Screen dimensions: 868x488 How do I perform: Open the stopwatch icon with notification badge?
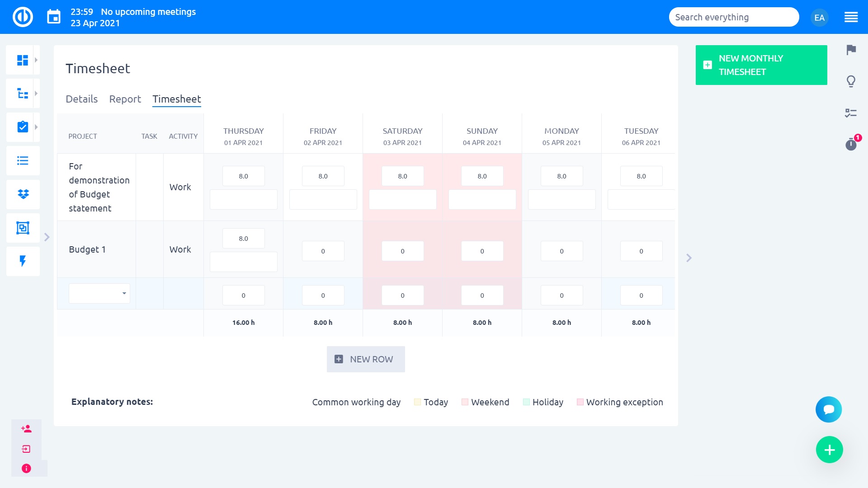click(851, 145)
